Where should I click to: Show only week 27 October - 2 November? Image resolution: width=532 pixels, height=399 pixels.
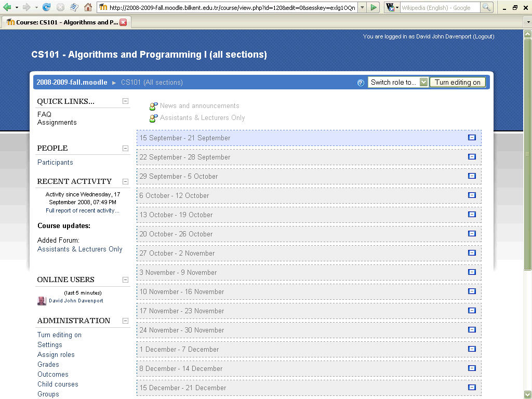click(x=472, y=253)
